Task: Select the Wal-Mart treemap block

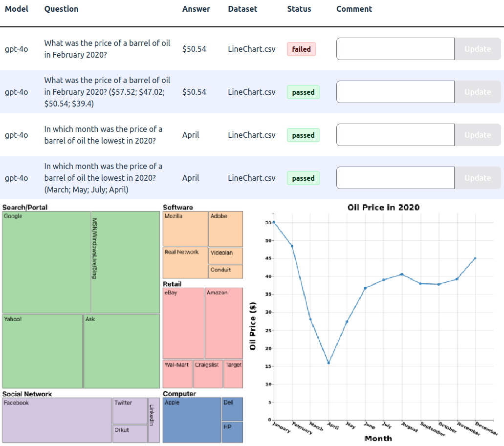Action: [178, 374]
